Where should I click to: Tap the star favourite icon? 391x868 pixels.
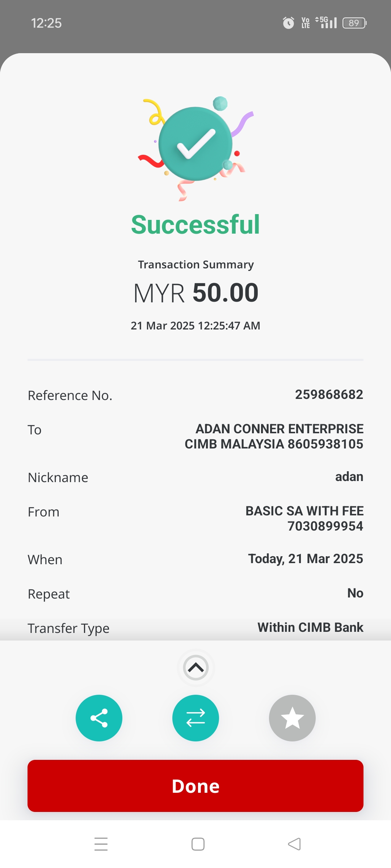coord(292,718)
